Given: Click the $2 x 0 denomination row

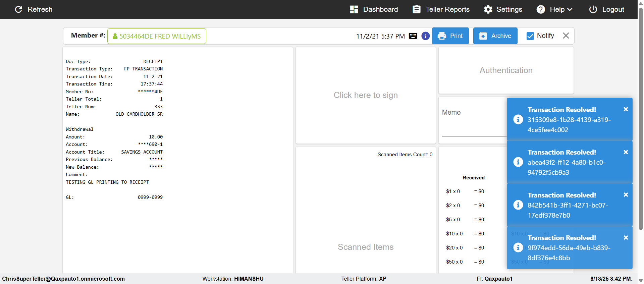Looking at the screenshot, I should [465, 206].
